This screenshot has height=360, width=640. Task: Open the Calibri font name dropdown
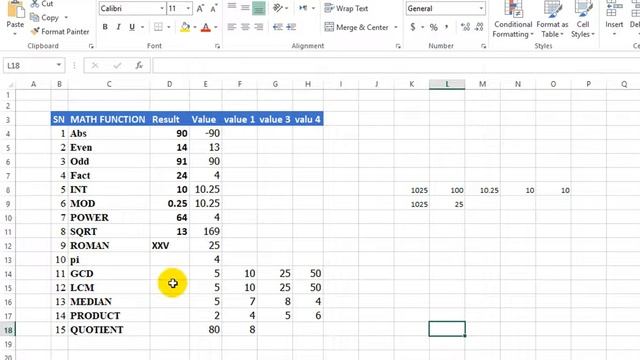pyautogui.click(x=162, y=8)
